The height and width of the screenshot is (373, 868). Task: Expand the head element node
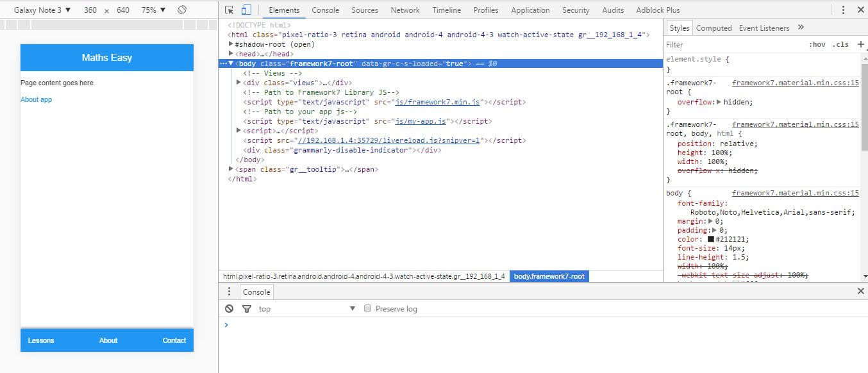[231, 54]
